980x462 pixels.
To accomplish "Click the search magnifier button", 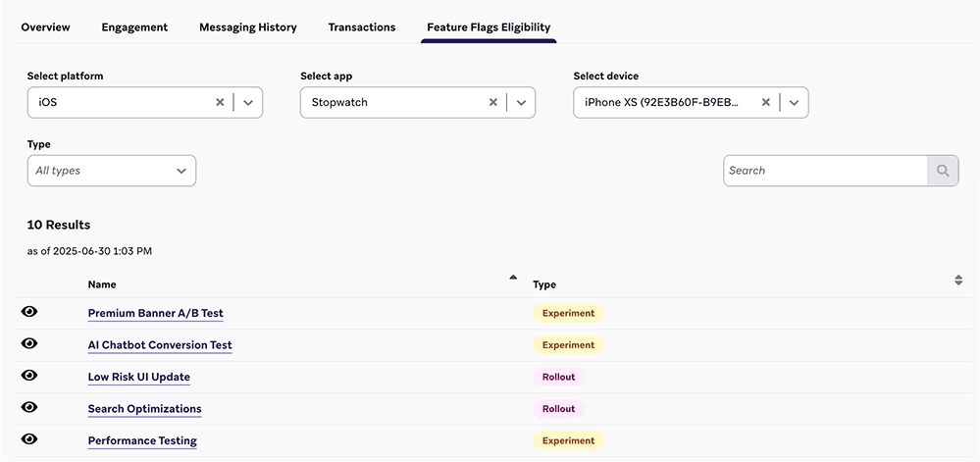I will coord(943,171).
